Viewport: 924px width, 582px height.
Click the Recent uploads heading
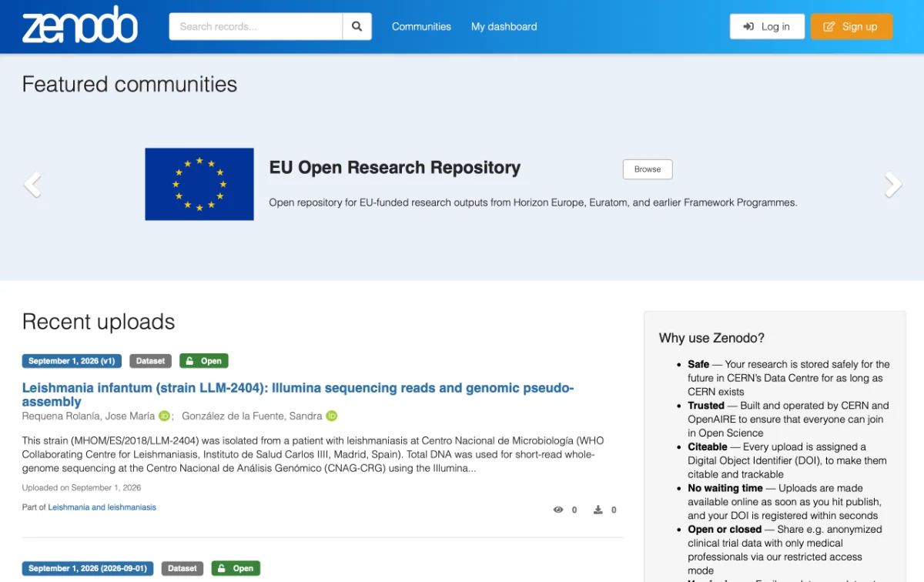point(99,322)
